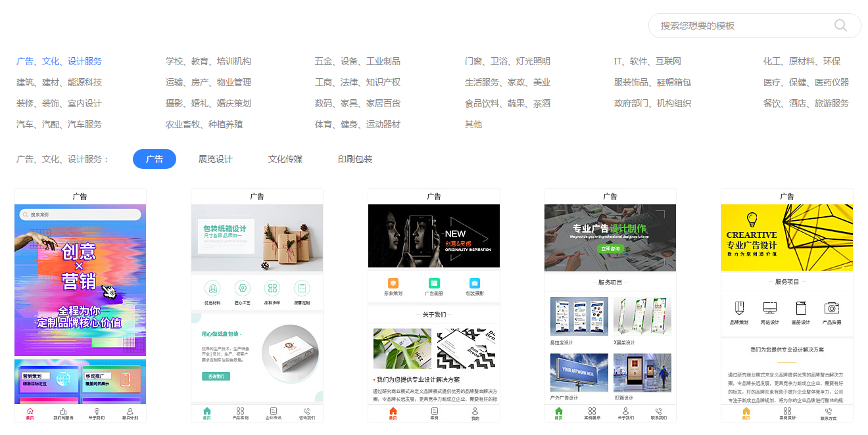This screenshot has width=868, height=435.
Task: Click 产品拍摄 camera icon in yellow template
Action: (x=832, y=308)
